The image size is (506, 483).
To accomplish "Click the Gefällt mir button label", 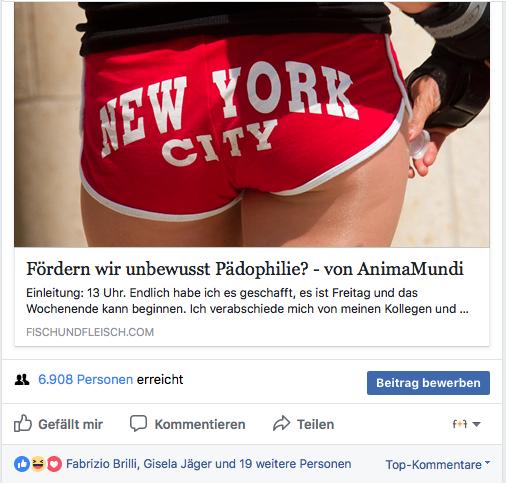I will (70, 424).
